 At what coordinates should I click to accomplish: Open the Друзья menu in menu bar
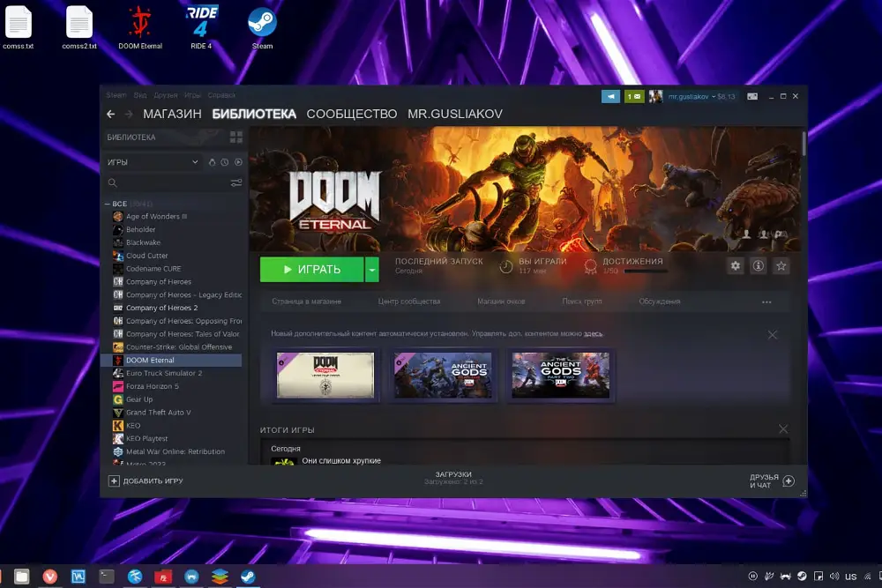tap(165, 95)
